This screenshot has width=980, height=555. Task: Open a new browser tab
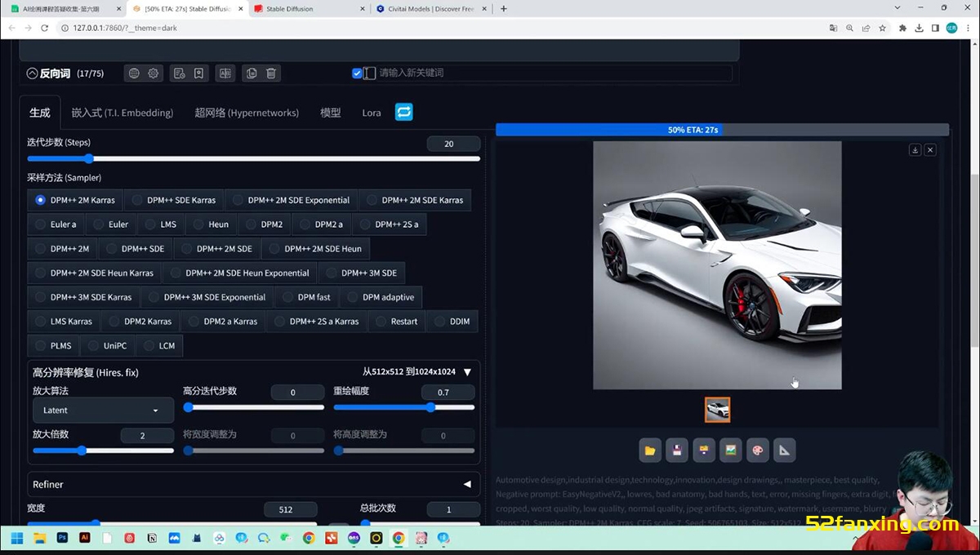503,9
